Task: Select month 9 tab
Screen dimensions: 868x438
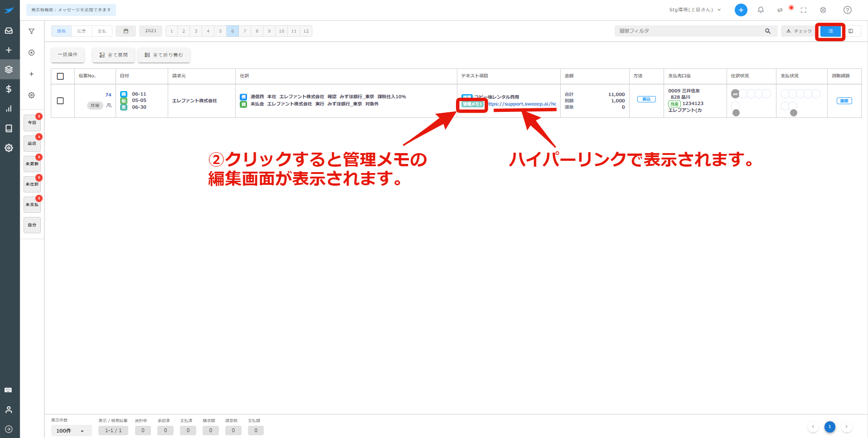Action: pyautogui.click(x=269, y=31)
